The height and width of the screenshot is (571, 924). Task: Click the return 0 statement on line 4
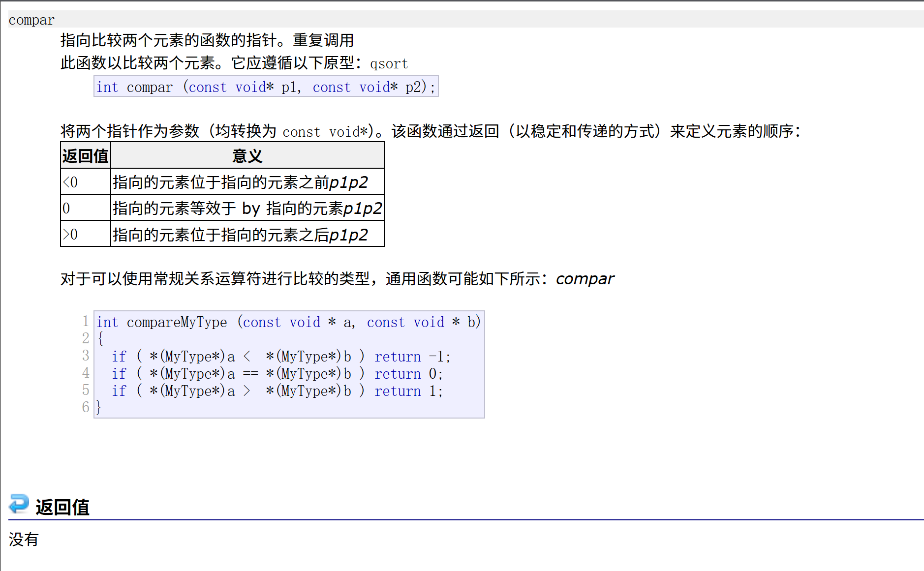(x=408, y=373)
